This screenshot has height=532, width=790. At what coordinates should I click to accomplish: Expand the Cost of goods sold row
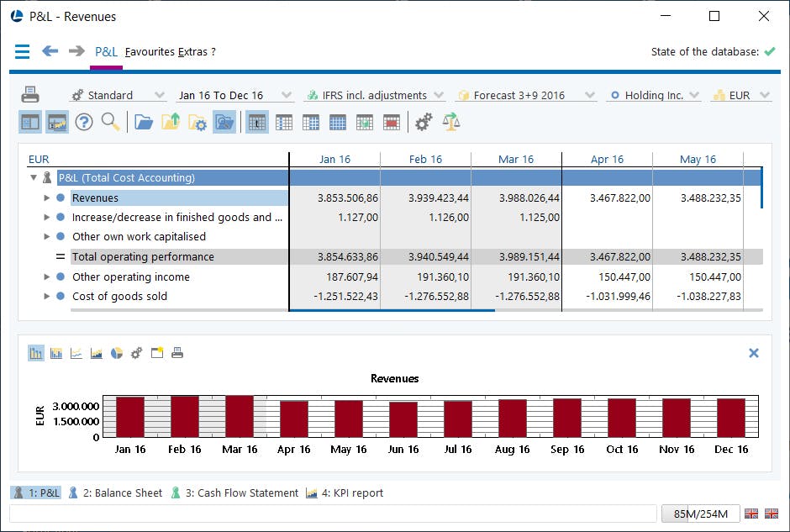47,296
